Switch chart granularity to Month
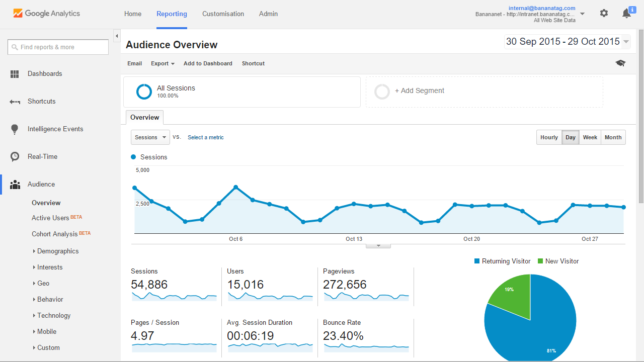The width and height of the screenshot is (644, 362). point(613,137)
